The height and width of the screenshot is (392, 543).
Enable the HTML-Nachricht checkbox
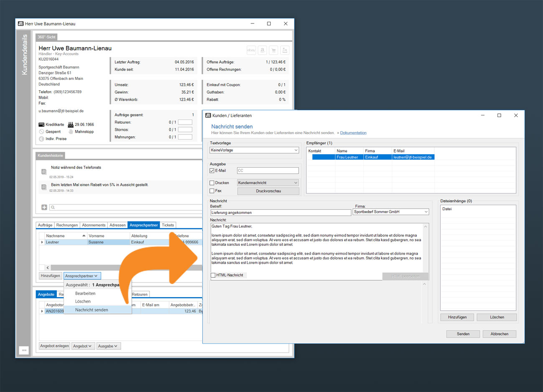click(x=213, y=275)
